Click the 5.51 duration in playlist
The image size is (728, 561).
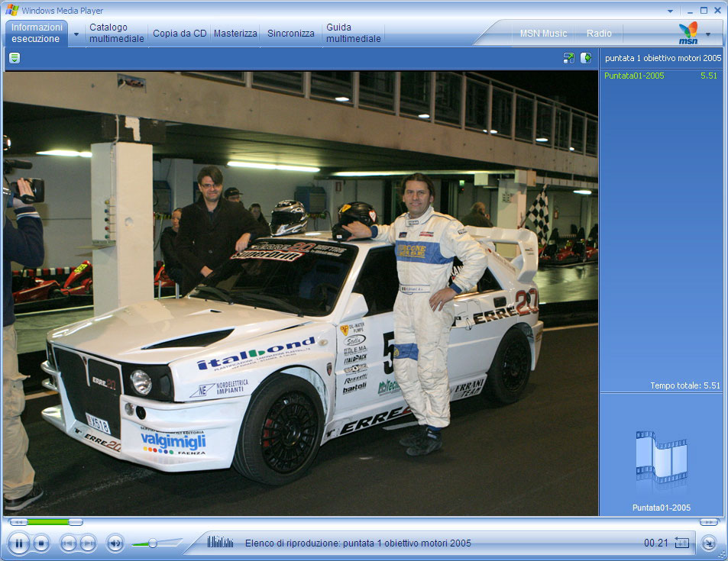coord(708,76)
